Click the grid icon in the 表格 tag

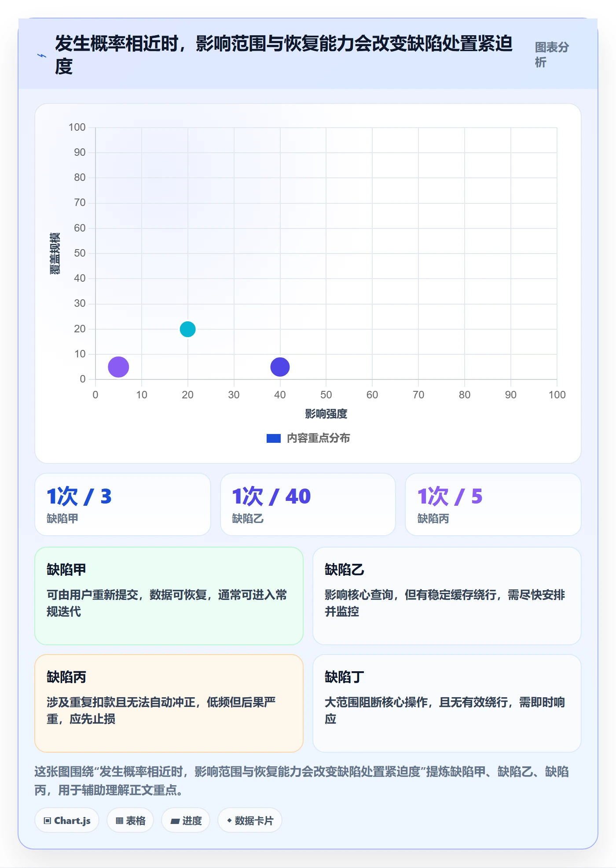coord(119,821)
